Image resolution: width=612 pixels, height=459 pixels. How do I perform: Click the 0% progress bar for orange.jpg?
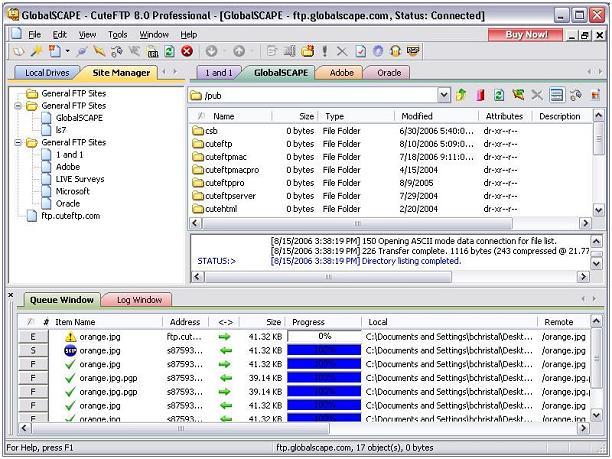pos(324,337)
